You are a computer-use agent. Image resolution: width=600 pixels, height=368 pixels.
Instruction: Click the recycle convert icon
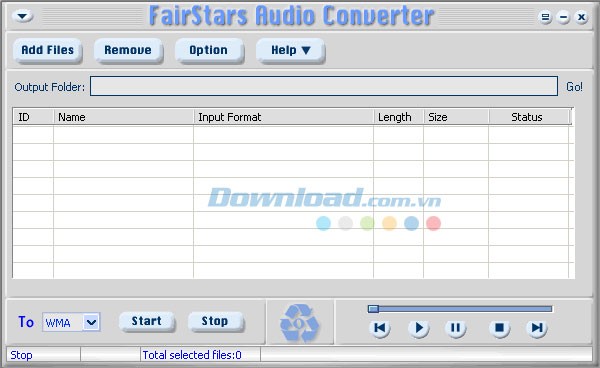[299, 323]
